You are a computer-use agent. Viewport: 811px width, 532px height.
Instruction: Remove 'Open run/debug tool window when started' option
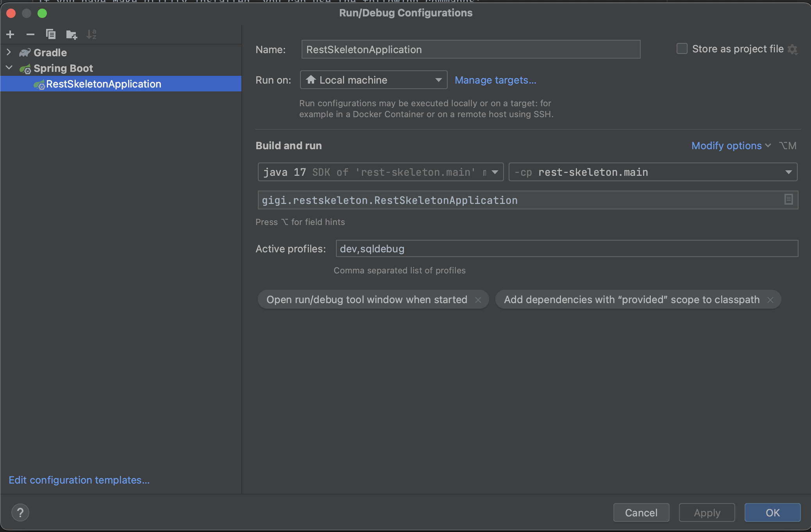478,300
